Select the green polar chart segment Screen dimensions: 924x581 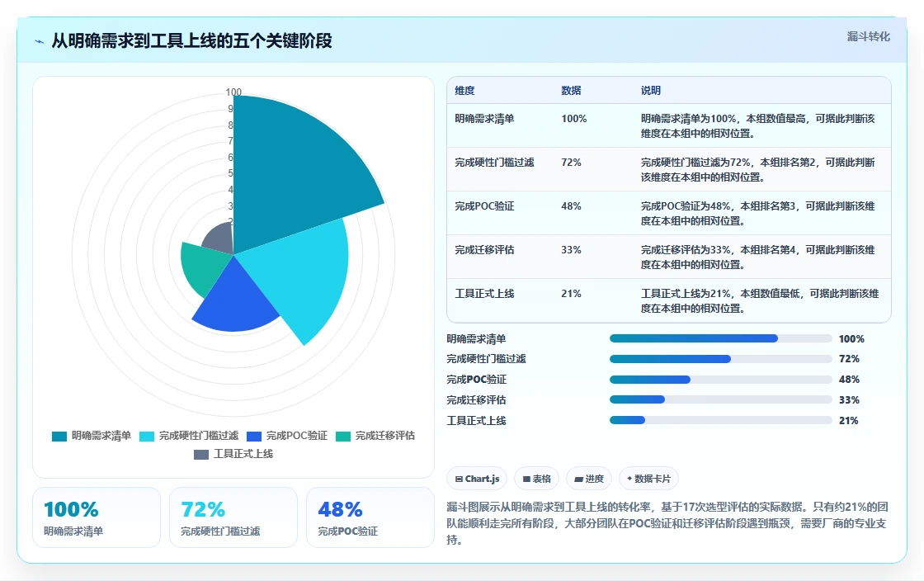pyautogui.click(x=203, y=268)
